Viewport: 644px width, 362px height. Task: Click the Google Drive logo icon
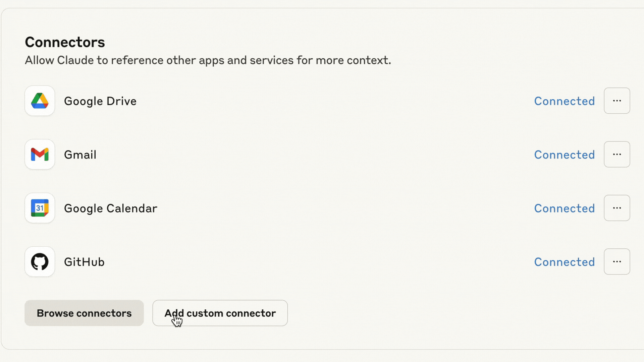[40, 101]
